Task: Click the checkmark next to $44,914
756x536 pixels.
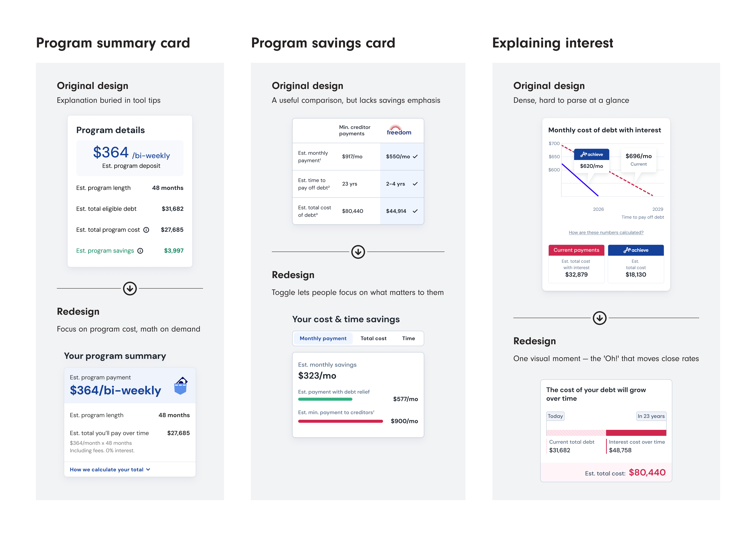Action: [x=415, y=211]
